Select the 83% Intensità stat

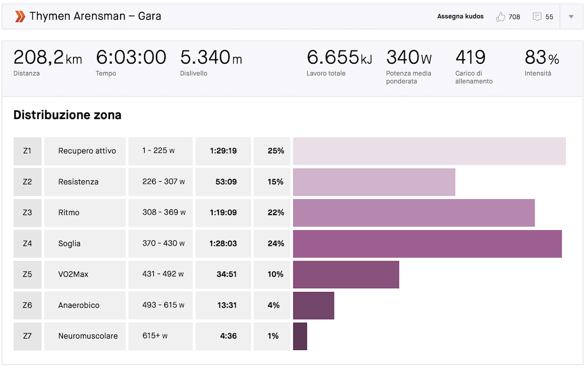[542, 63]
